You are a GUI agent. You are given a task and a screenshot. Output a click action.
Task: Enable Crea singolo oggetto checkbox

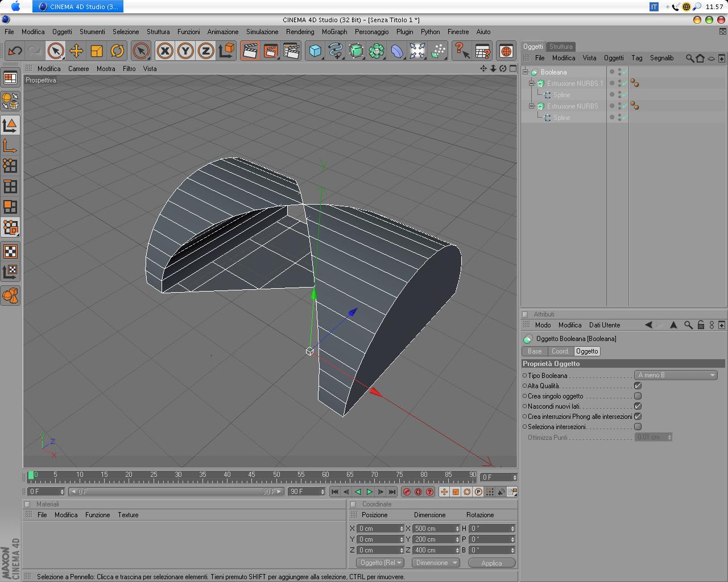click(x=638, y=396)
